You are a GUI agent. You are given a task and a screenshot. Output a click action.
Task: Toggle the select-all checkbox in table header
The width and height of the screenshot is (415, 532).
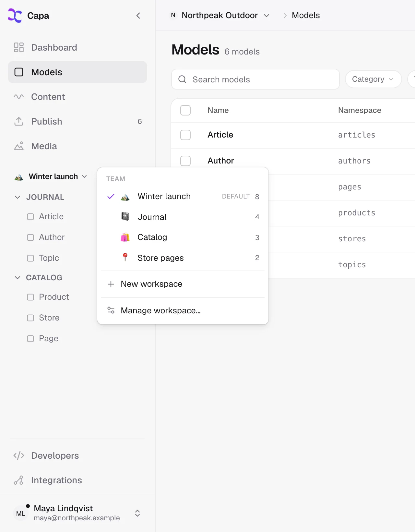pos(185,110)
